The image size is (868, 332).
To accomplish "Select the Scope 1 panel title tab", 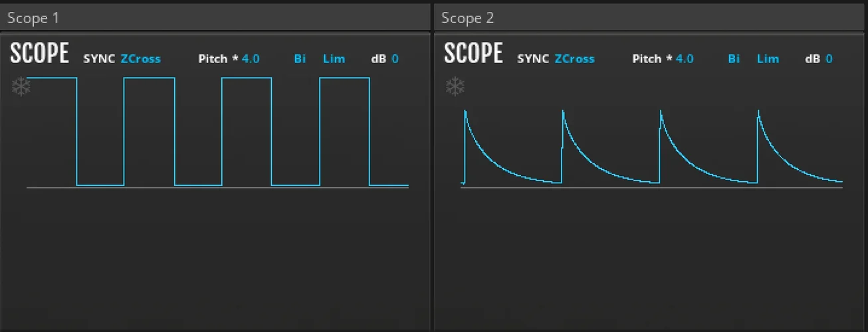I will pyautogui.click(x=33, y=18).
